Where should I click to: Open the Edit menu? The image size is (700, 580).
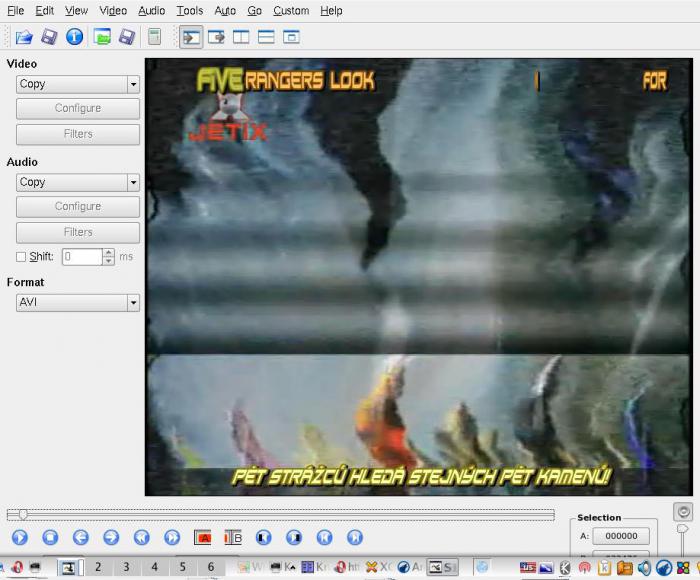(45, 11)
